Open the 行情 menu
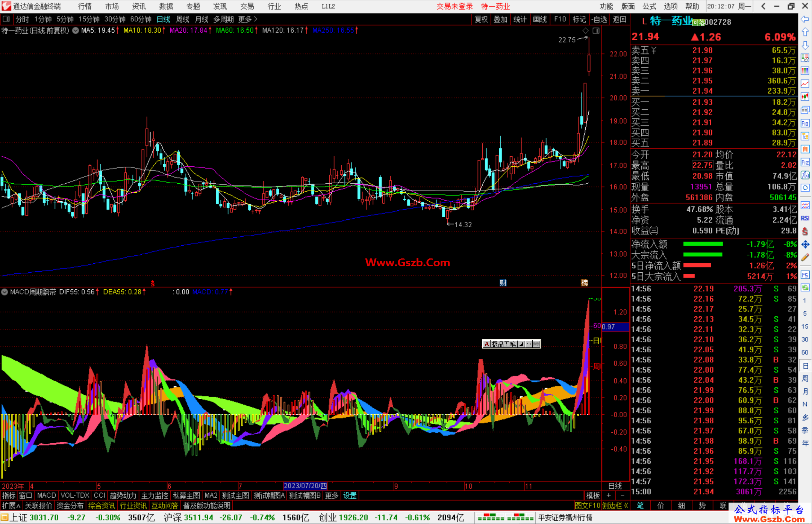The height and width of the screenshot is (524, 812). click(x=85, y=6)
